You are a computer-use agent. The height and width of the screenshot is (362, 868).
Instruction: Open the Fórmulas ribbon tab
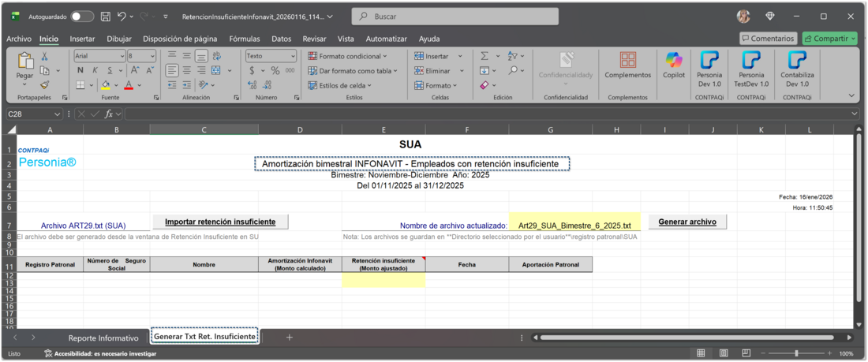pyautogui.click(x=245, y=39)
